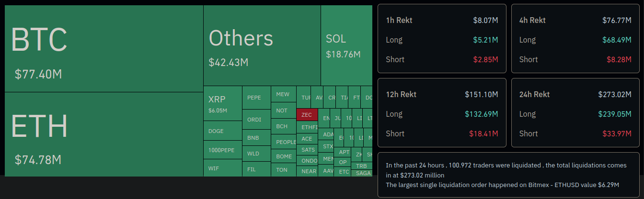The image size is (644, 199).
Task: Select the BNB heatmap tile
Action: coord(256,138)
